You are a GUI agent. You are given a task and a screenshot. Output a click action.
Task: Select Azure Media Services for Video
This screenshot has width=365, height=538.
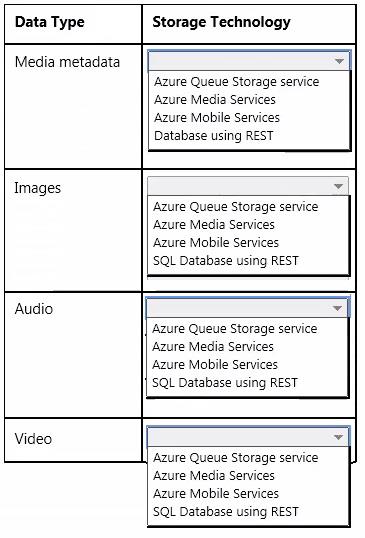click(x=214, y=476)
